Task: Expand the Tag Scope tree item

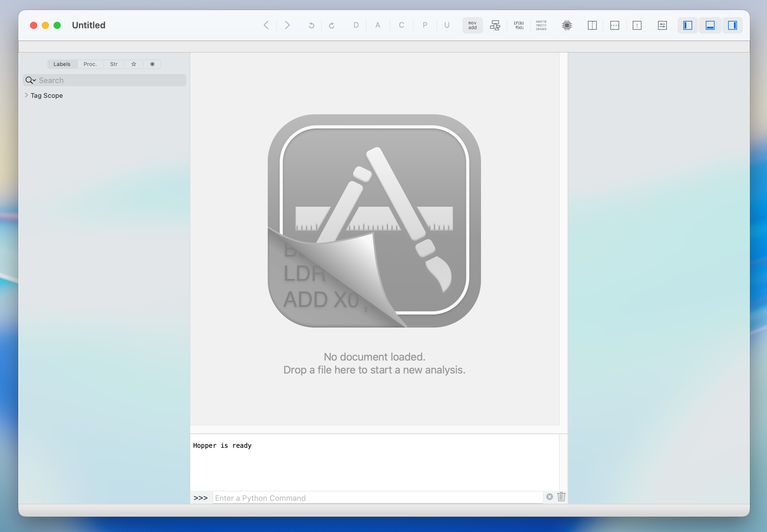Action: point(26,95)
